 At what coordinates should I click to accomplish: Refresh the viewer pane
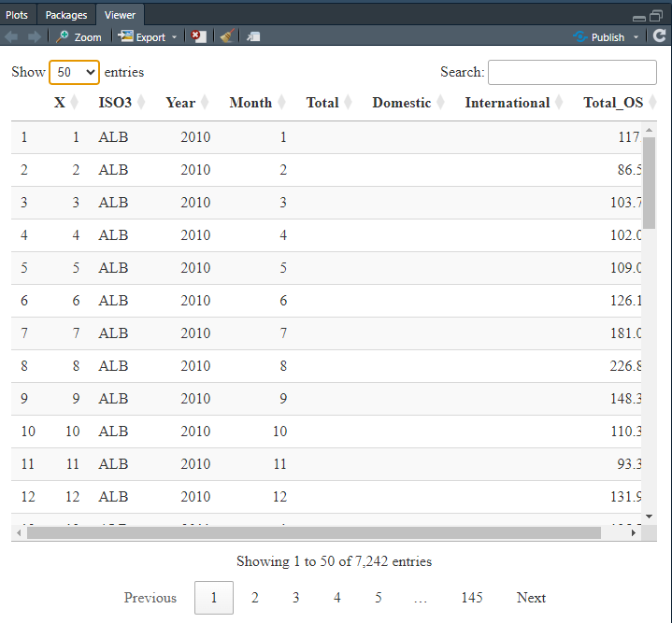coord(660,36)
